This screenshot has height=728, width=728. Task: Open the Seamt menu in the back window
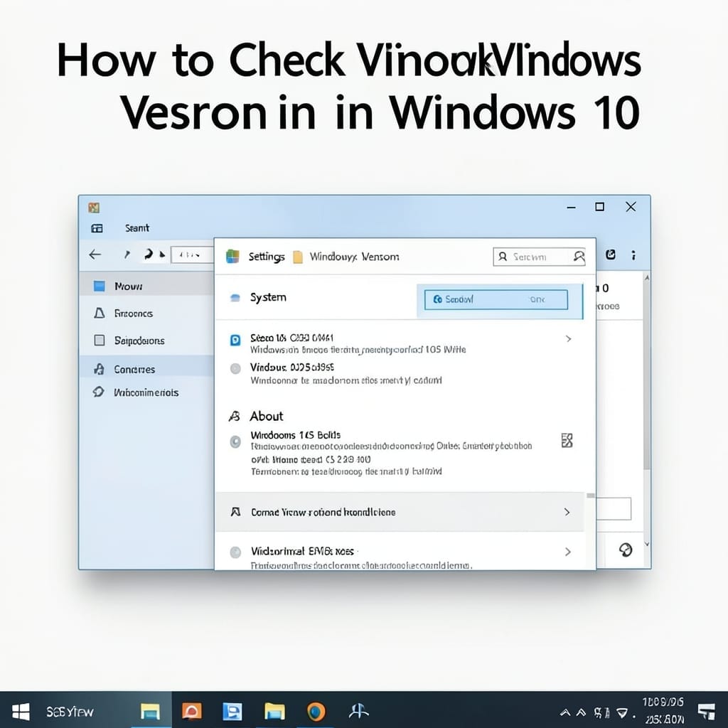[x=137, y=228]
